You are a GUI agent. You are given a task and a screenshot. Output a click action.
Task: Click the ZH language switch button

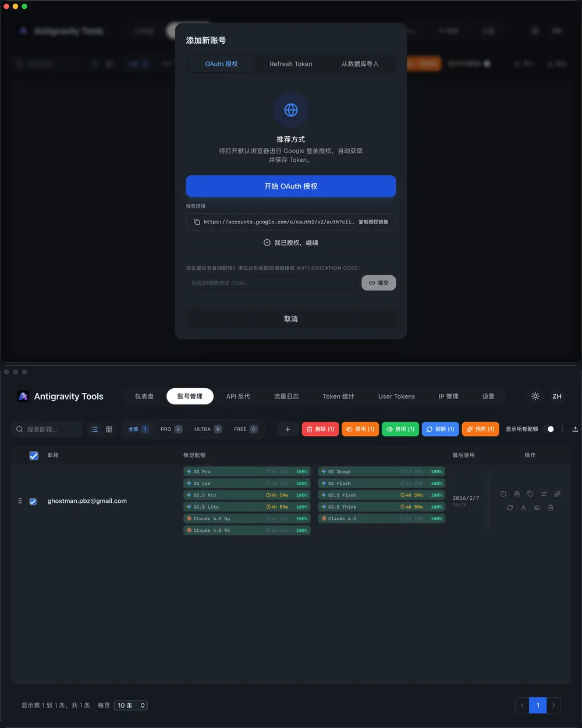tap(557, 396)
